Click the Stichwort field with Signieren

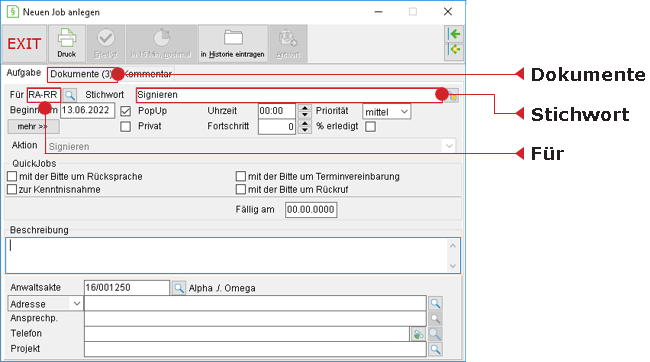289,95
